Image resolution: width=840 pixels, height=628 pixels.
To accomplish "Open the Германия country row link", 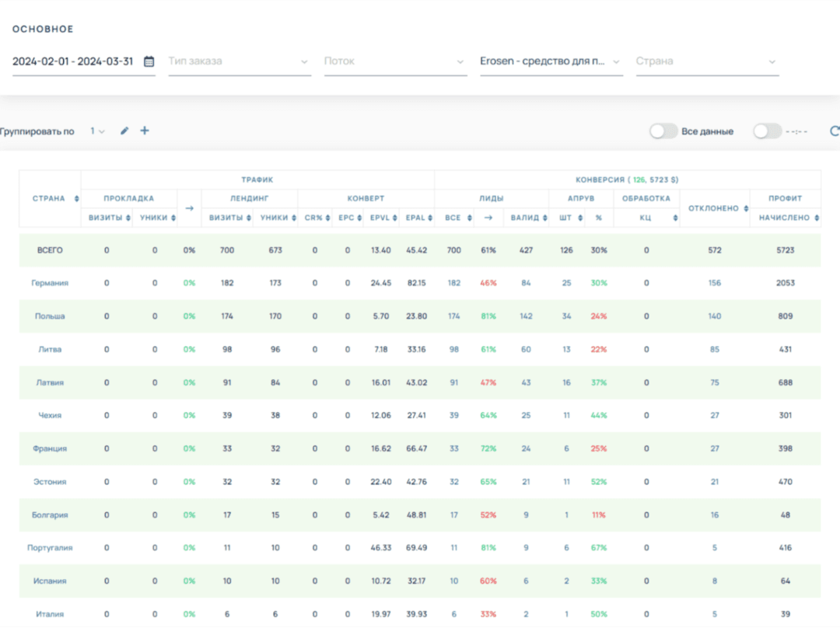I will (x=50, y=283).
